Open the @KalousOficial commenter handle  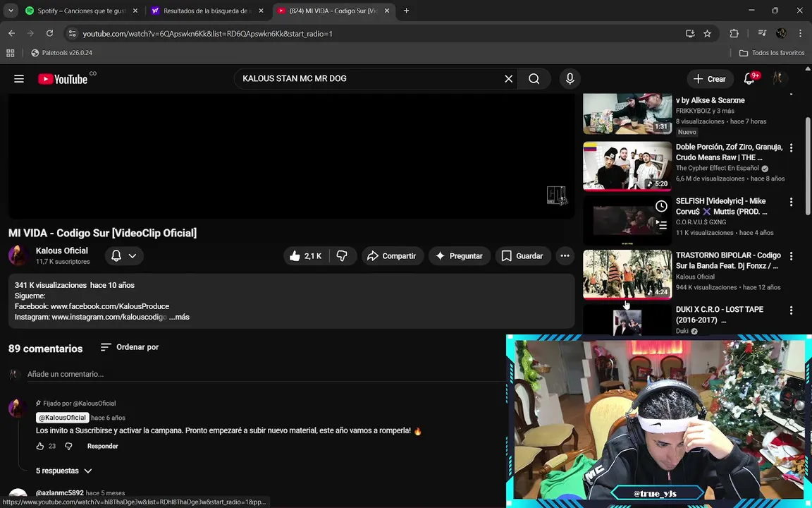click(x=63, y=418)
